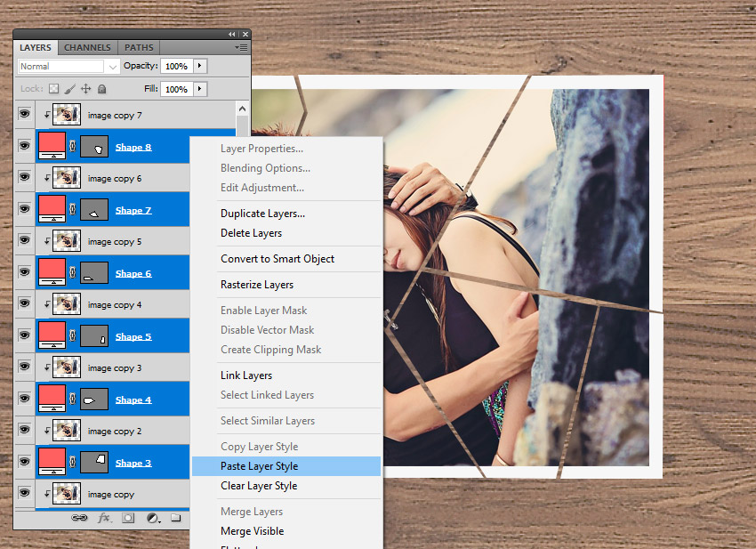The image size is (756, 549).
Task: Toggle visibility of image copy 3
Action: click(24, 367)
